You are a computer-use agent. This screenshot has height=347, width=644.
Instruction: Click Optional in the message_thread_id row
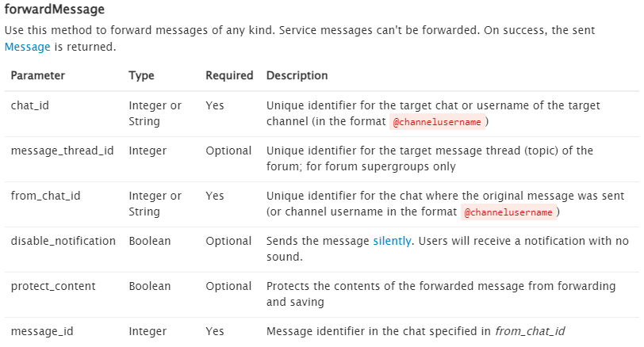(x=228, y=151)
